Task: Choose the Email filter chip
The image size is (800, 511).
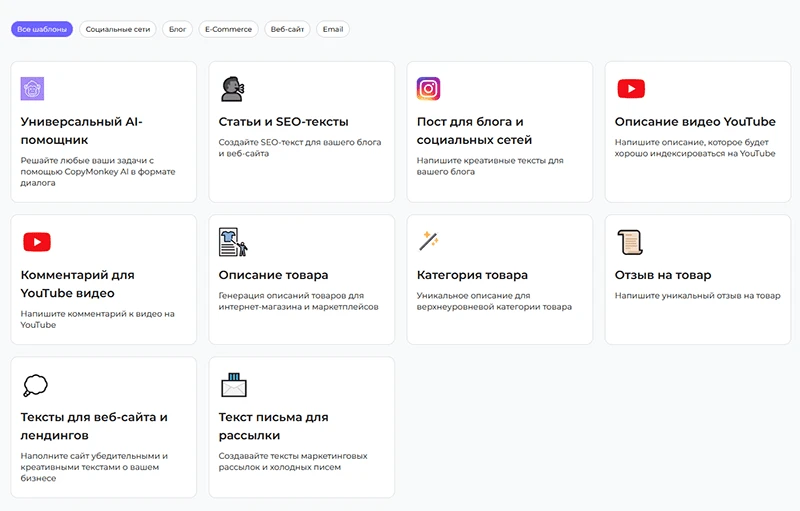Action: point(333,29)
